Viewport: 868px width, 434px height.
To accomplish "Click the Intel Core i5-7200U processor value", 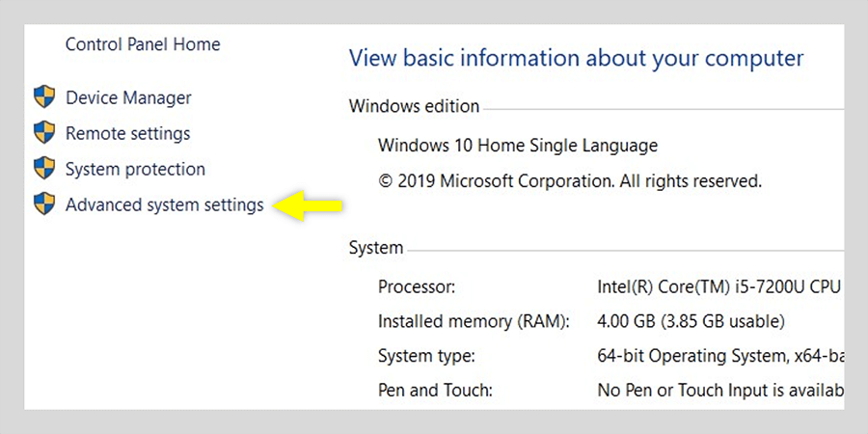I will coord(719,286).
